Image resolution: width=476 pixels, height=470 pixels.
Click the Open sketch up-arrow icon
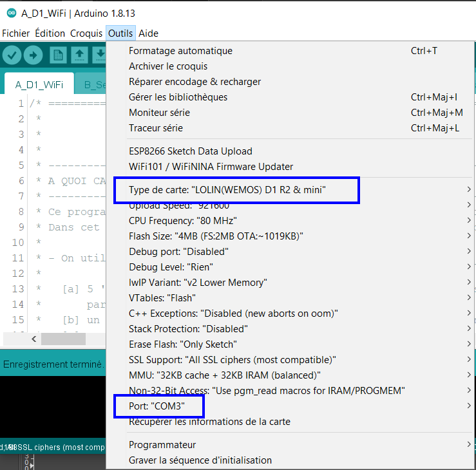pos(79,56)
